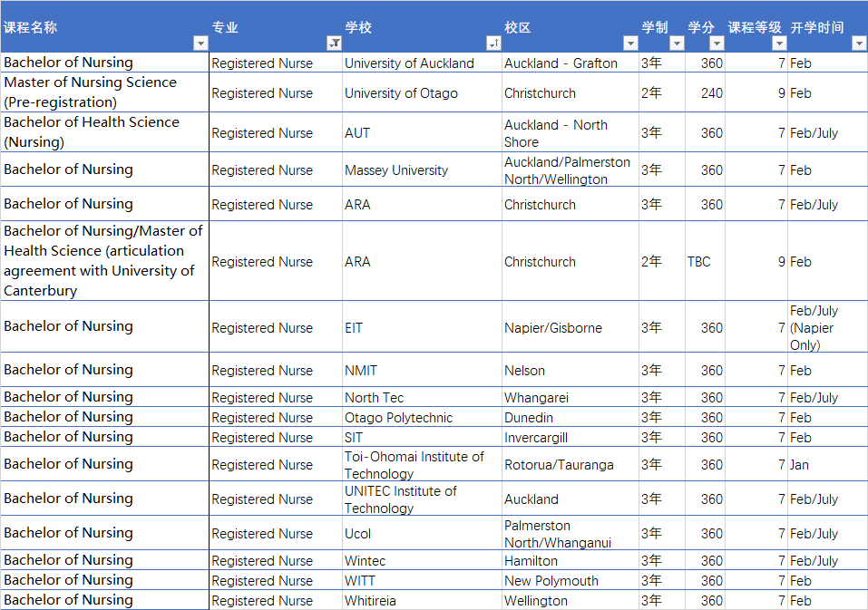Image resolution: width=868 pixels, height=610 pixels.
Task: Open the 专业 column filter dropdown
Action: pyautogui.click(x=335, y=44)
